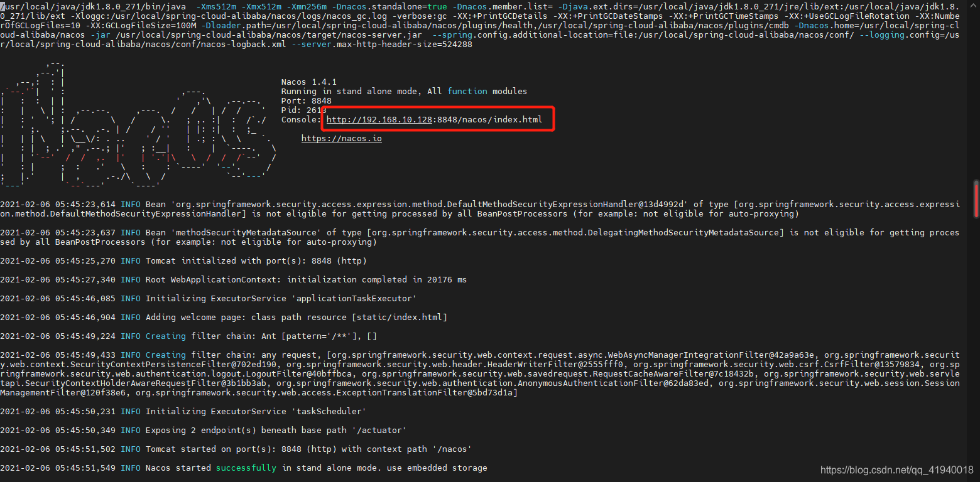Click the 'Exposing 2 endpoint(s)' log line

(x=203, y=430)
